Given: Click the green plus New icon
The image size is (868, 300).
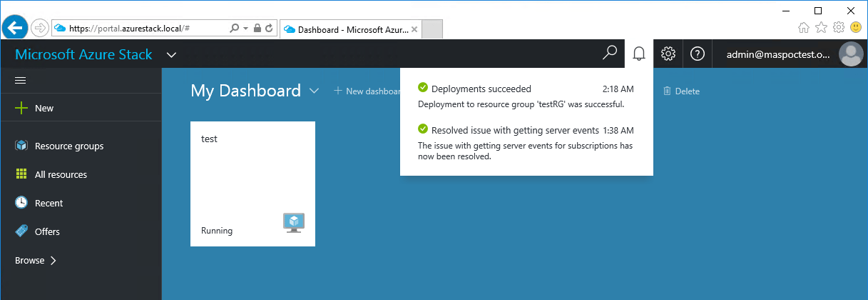Looking at the screenshot, I should [x=21, y=108].
